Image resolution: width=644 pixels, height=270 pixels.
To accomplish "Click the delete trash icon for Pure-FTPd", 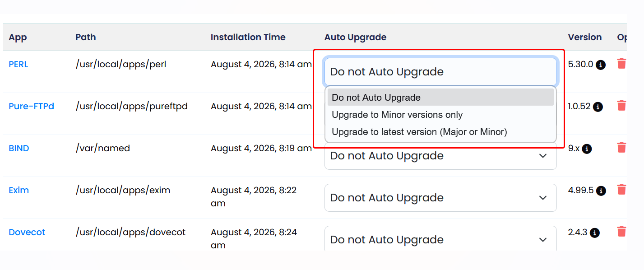I will [x=621, y=106].
